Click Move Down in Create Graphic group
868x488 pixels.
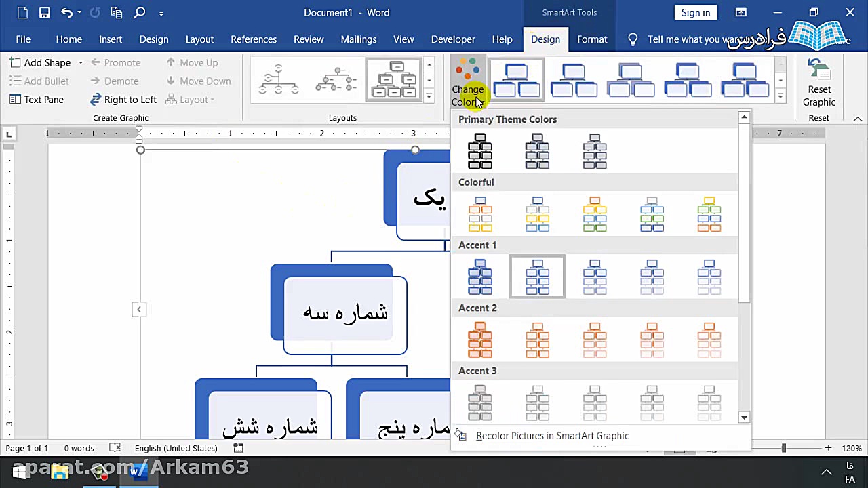199,81
